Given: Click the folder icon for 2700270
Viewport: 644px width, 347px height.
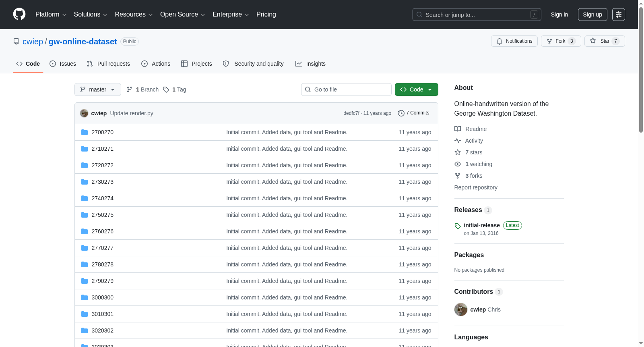Looking at the screenshot, I should [85, 132].
